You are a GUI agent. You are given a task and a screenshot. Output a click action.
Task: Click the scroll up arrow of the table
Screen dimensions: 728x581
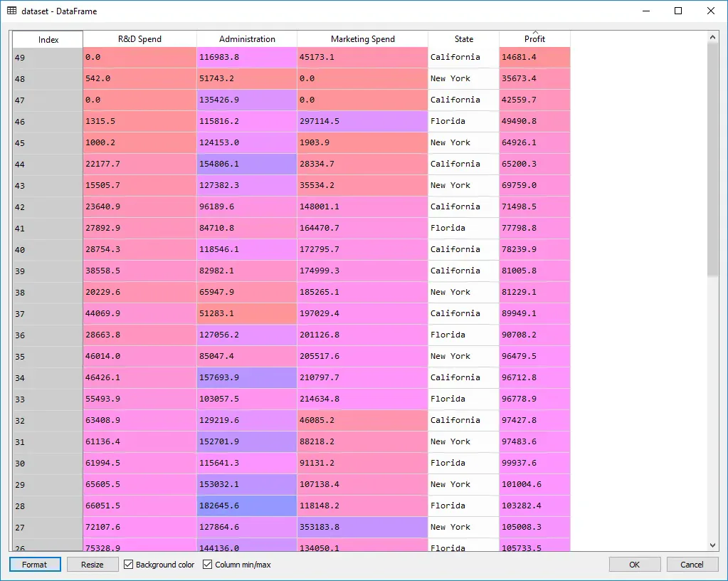coord(712,37)
